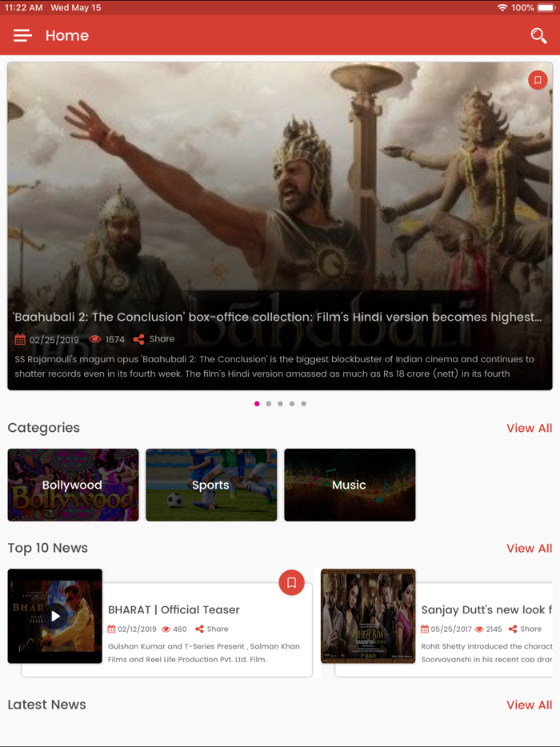The image size is (560, 747).
Task: Jump to the fourth carousel slide dot
Action: (292, 404)
